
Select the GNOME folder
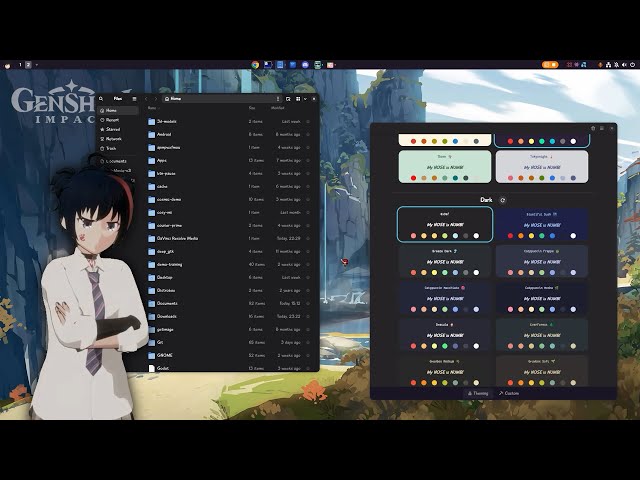pyautogui.click(x=231, y=356)
